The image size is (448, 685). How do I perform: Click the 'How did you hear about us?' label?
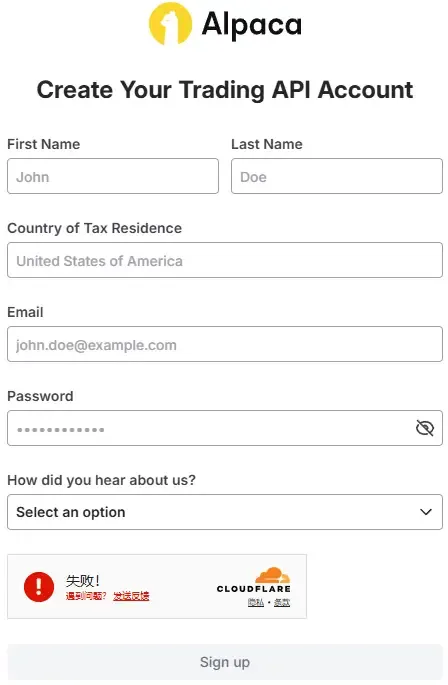tap(101, 480)
